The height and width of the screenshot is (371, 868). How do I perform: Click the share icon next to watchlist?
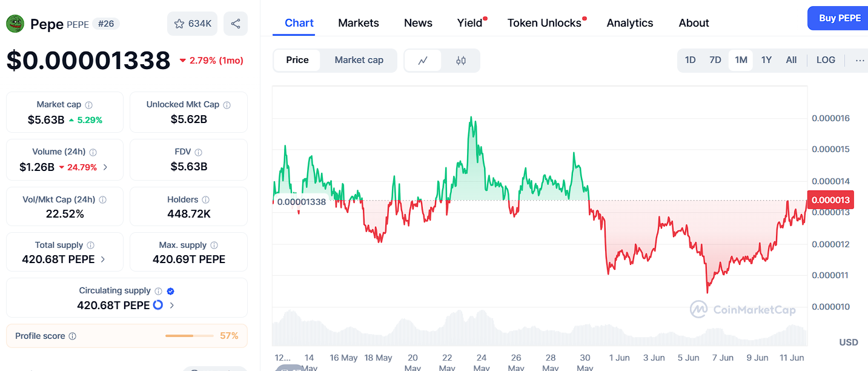(x=236, y=24)
